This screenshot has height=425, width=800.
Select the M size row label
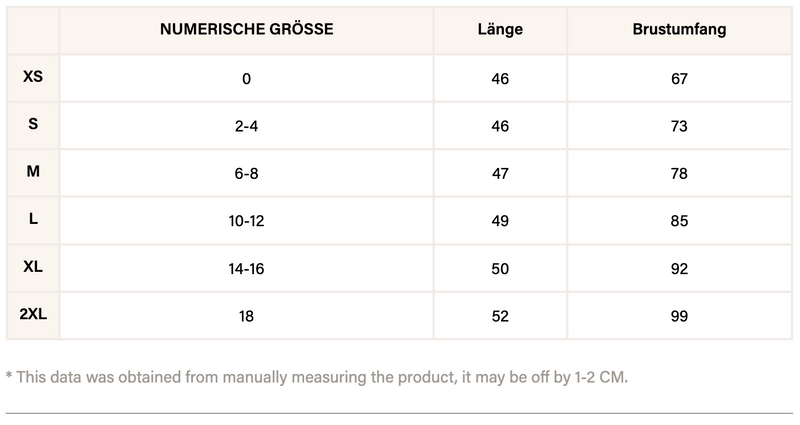[x=33, y=172]
